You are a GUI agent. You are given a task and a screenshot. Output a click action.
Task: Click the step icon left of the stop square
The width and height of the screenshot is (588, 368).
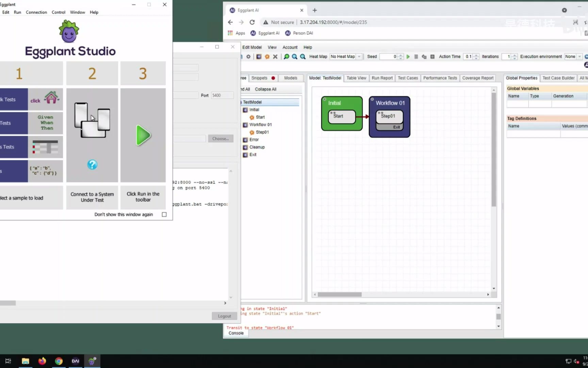[x=424, y=57]
